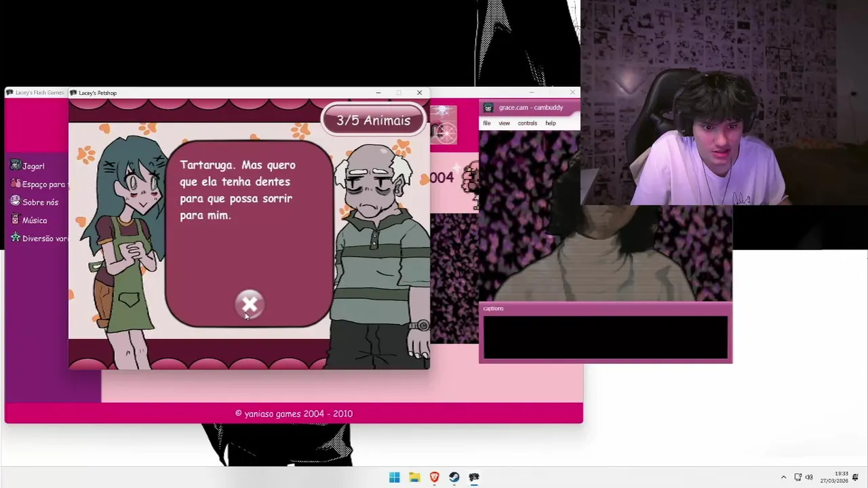Click the grace.cam video feed
The width and height of the screenshot is (868, 488).
coord(606,216)
